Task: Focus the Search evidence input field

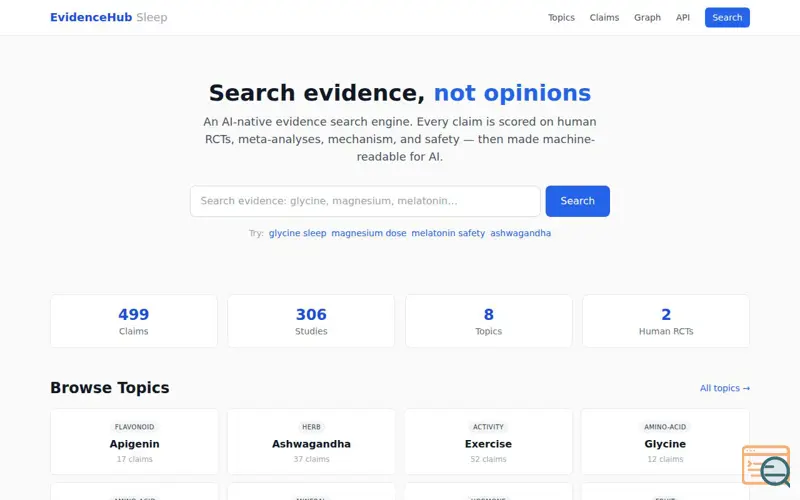Action: coord(365,201)
